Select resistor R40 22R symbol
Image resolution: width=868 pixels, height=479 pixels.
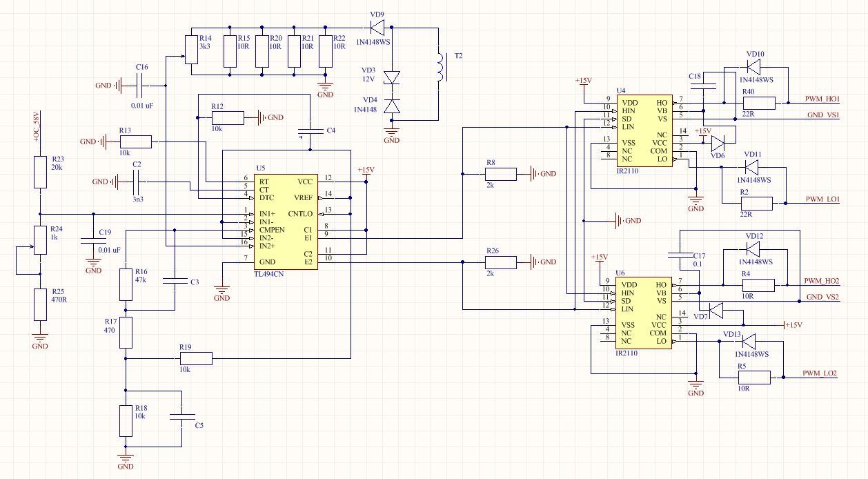[x=758, y=102]
